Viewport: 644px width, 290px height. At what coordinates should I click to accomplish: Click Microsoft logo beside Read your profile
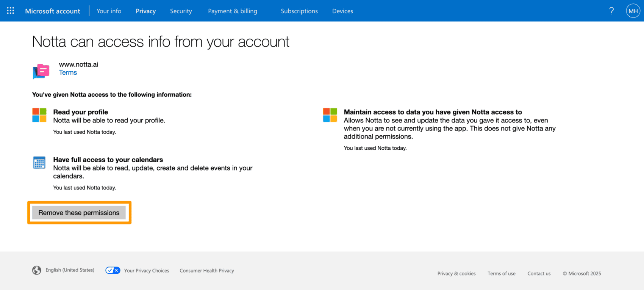[39, 115]
